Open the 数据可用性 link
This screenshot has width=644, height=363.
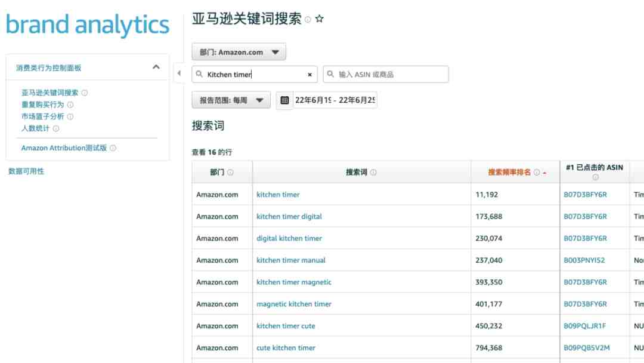26,171
